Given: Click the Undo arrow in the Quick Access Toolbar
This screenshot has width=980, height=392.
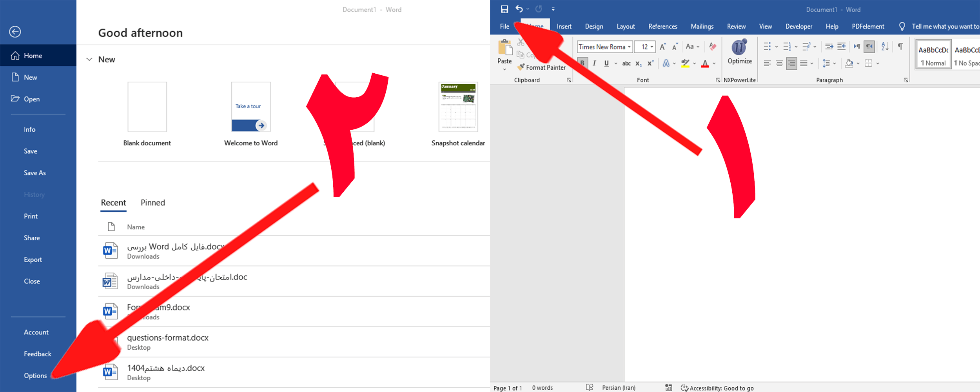Looking at the screenshot, I should click(519, 9).
